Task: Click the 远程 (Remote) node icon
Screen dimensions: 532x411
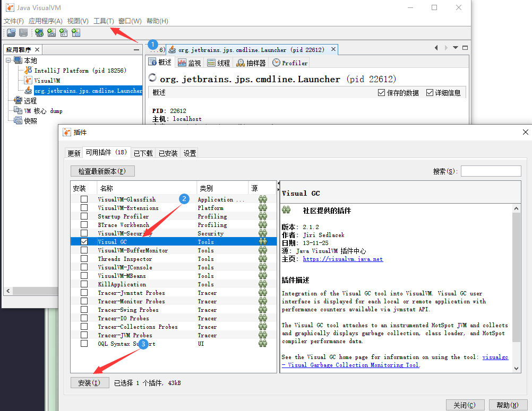Action: [18, 101]
